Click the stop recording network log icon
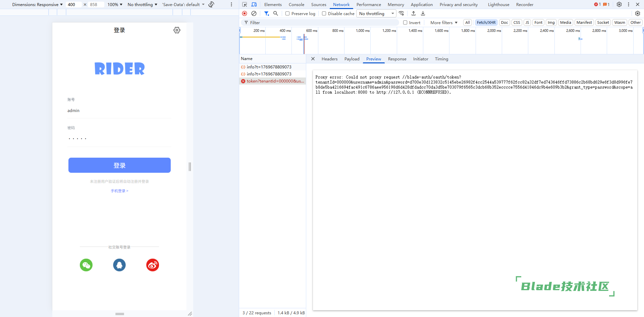The height and width of the screenshot is (317, 644). click(245, 13)
